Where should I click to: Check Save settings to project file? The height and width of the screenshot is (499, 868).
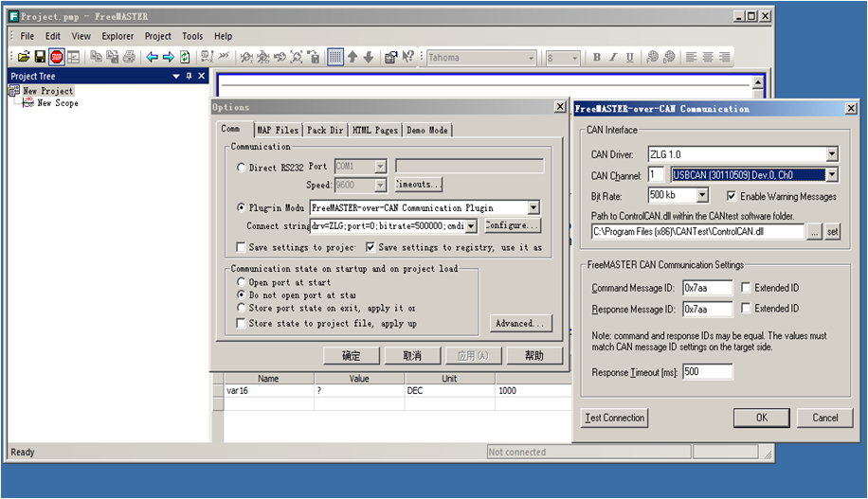241,247
